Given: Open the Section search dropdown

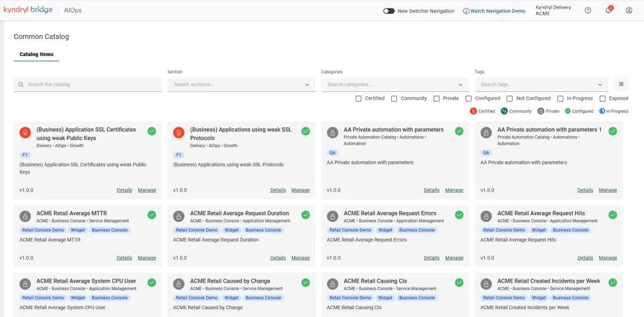Looking at the screenshot, I should click(242, 85).
